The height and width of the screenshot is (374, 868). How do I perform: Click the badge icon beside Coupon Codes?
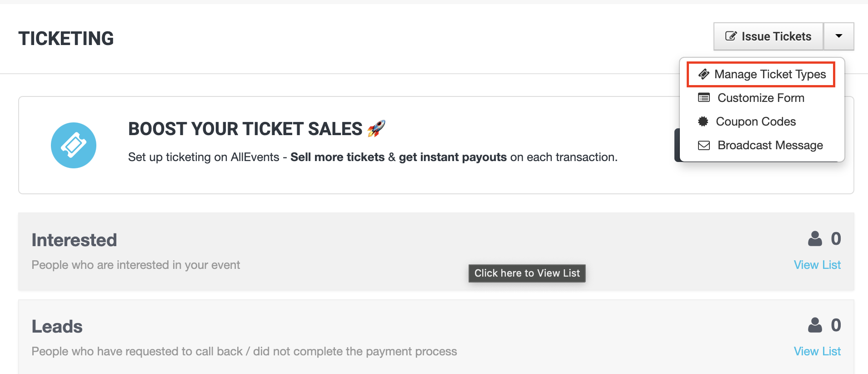[x=704, y=121]
